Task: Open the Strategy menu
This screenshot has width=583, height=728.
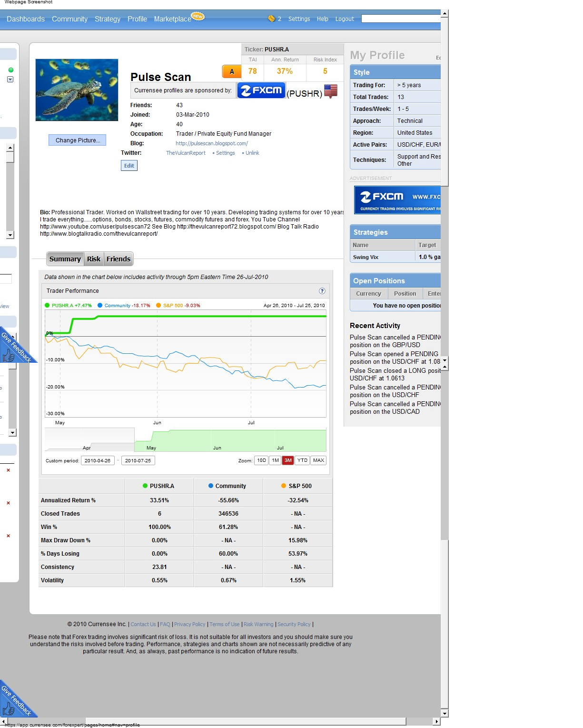Action: click(x=108, y=19)
